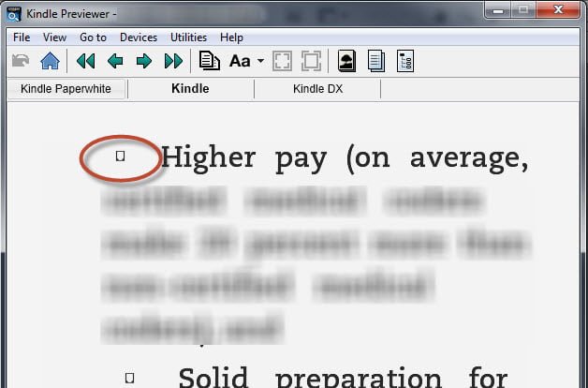
Task: Switch to the Kindle Paperwhite tab
Action: (x=66, y=89)
